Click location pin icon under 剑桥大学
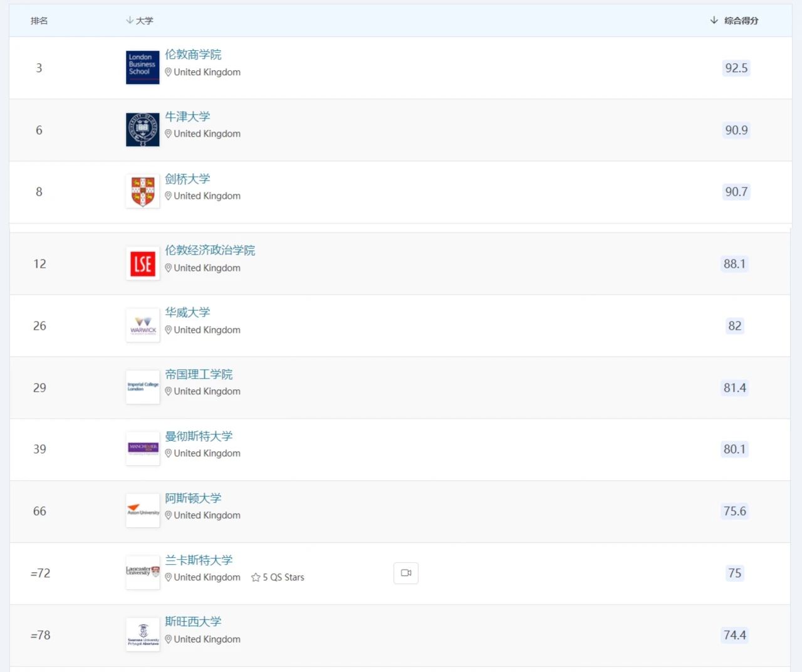 point(169,196)
